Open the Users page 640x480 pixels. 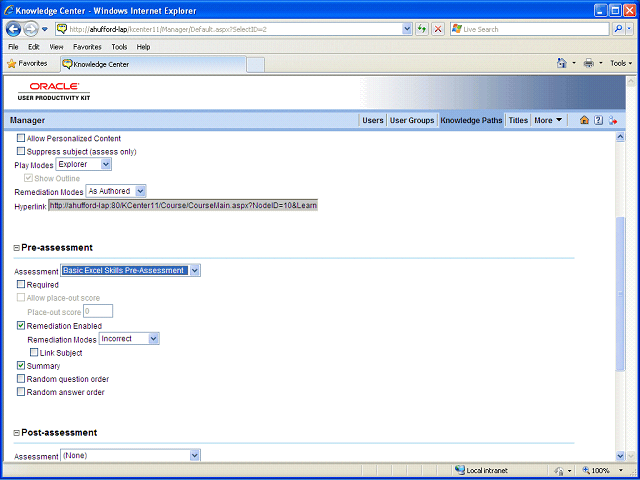coord(373,120)
